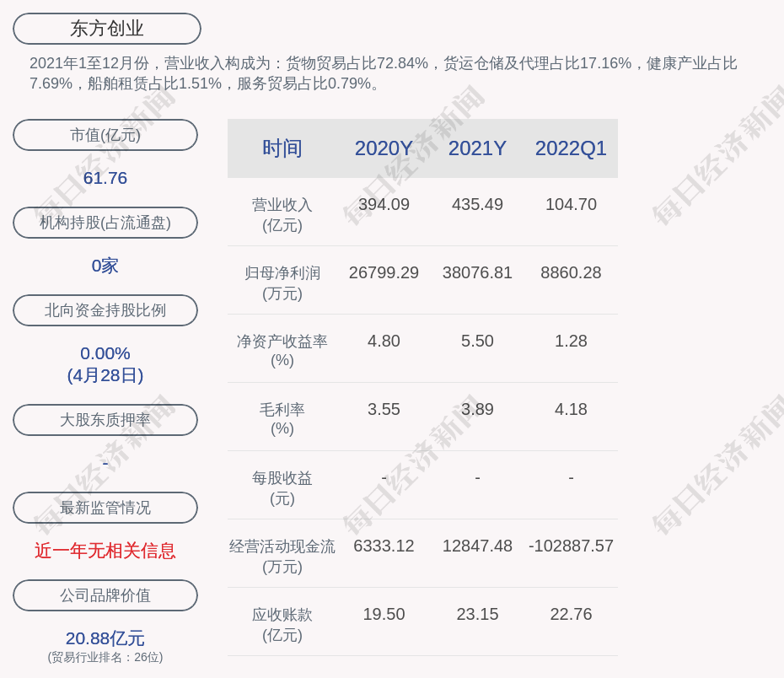
Task: Click the 应收账款 2020Y value 19.50
Action: (384, 614)
